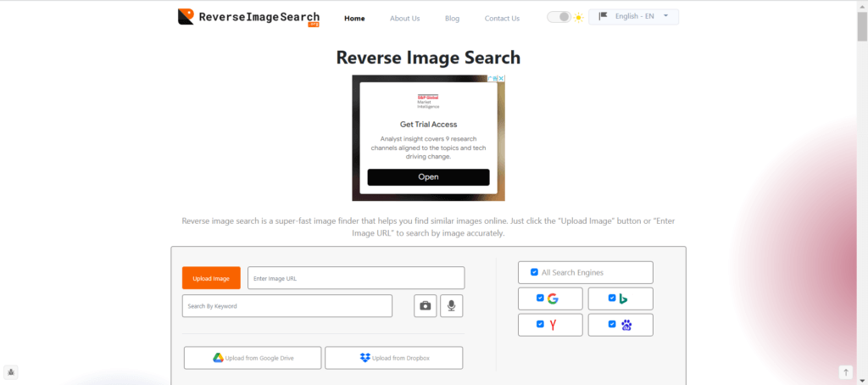Uncheck the All Search Engines checkbox
Viewport: 868px width, 385px height.
click(x=534, y=272)
